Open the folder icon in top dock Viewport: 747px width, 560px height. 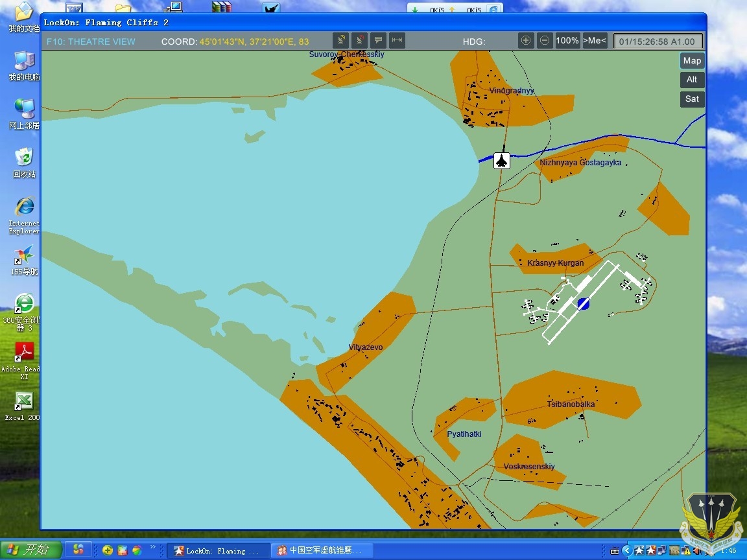coord(123,7)
